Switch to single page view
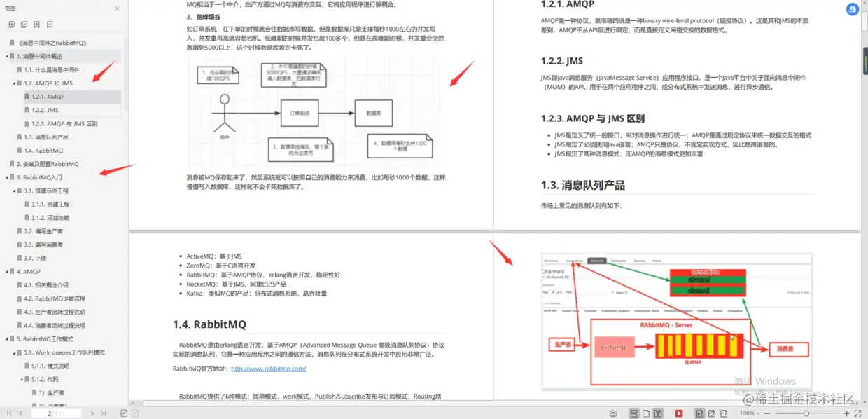The width and height of the screenshot is (868, 419). click(x=646, y=414)
